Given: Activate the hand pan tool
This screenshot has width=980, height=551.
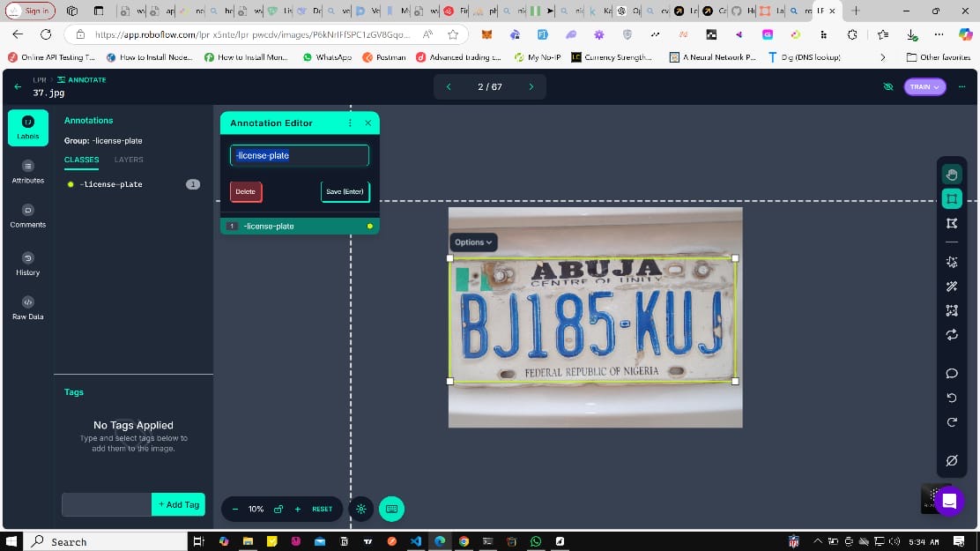Looking at the screenshot, I should point(952,175).
